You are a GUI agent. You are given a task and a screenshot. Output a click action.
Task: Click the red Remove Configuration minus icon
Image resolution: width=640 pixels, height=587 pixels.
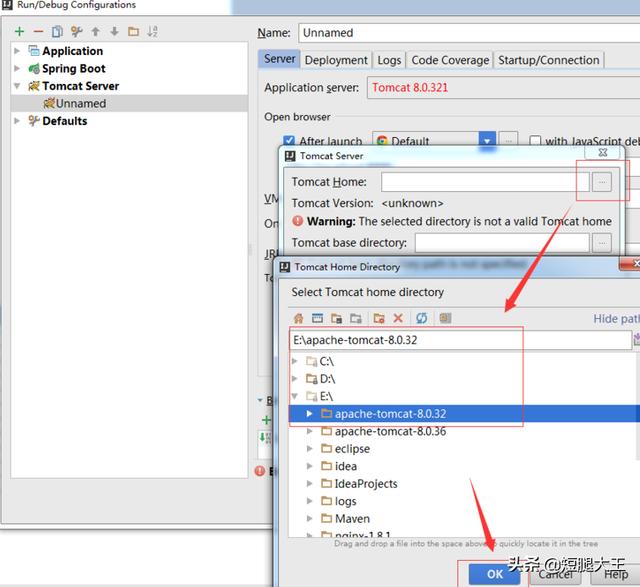pos(38,31)
